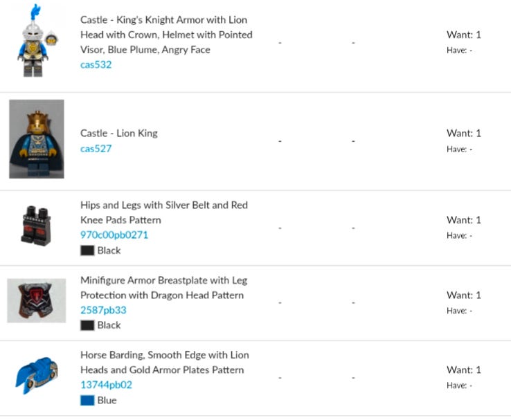This screenshot has width=511, height=420.
Task: Click the Hips and Legs part image
Action: [x=36, y=225]
